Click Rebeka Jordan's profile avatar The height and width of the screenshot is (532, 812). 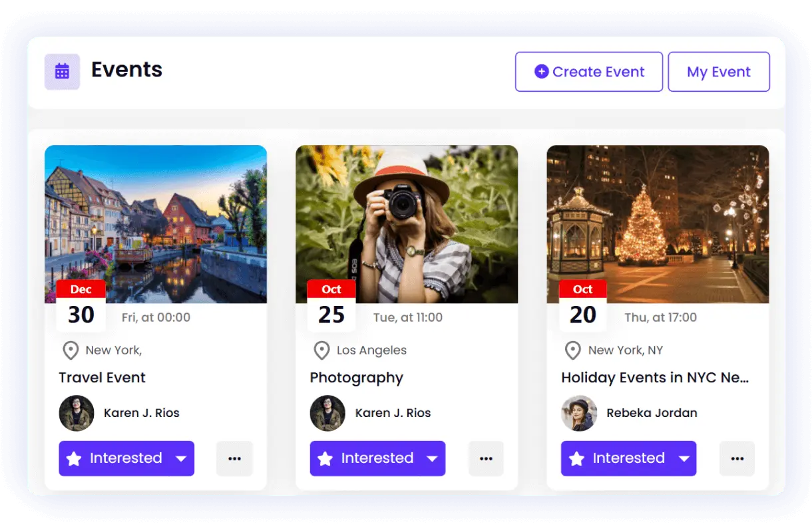point(578,413)
